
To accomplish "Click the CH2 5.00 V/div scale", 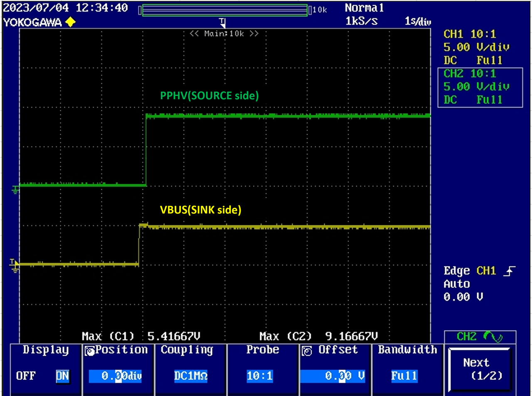I will (x=477, y=87).
